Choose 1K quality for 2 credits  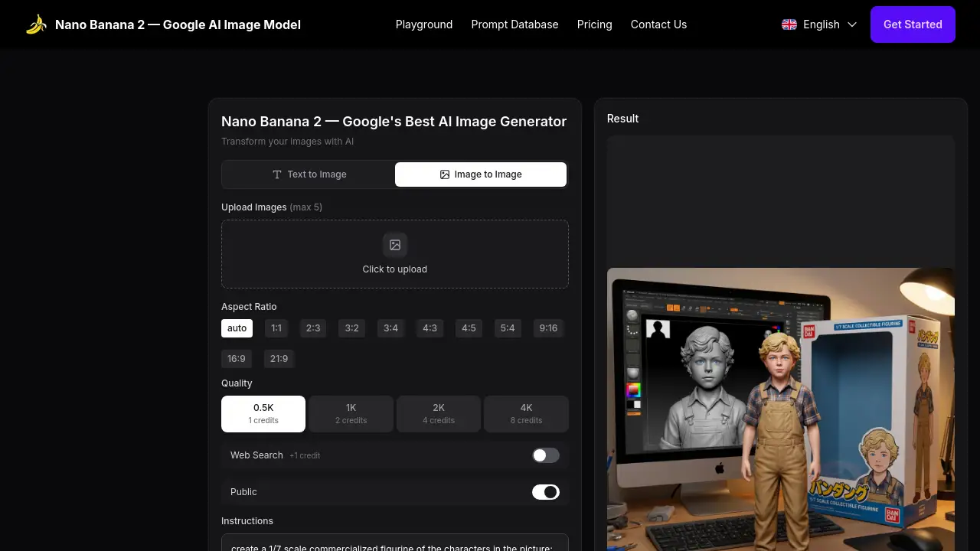point(351,414)
